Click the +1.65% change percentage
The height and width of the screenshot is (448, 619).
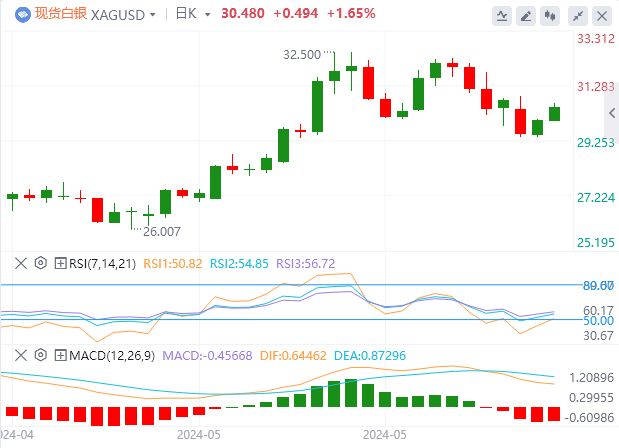(351, 14)
